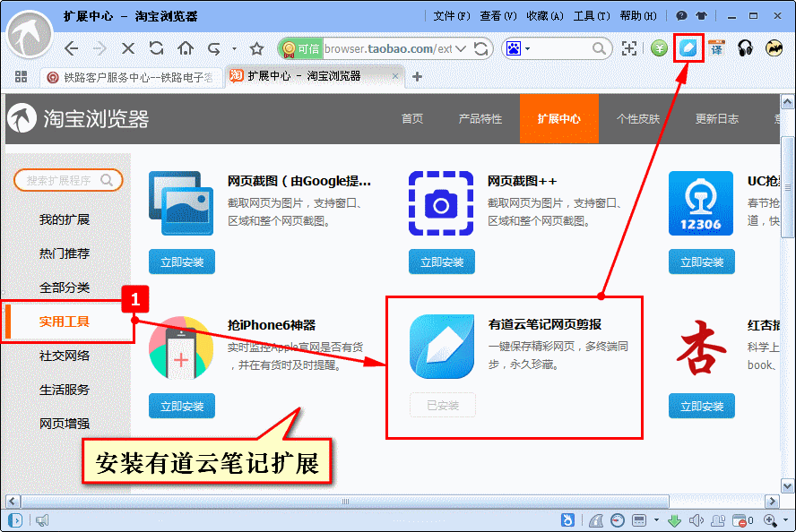
Task: Click the status bar speaker icon
Action: pos(696,520)
